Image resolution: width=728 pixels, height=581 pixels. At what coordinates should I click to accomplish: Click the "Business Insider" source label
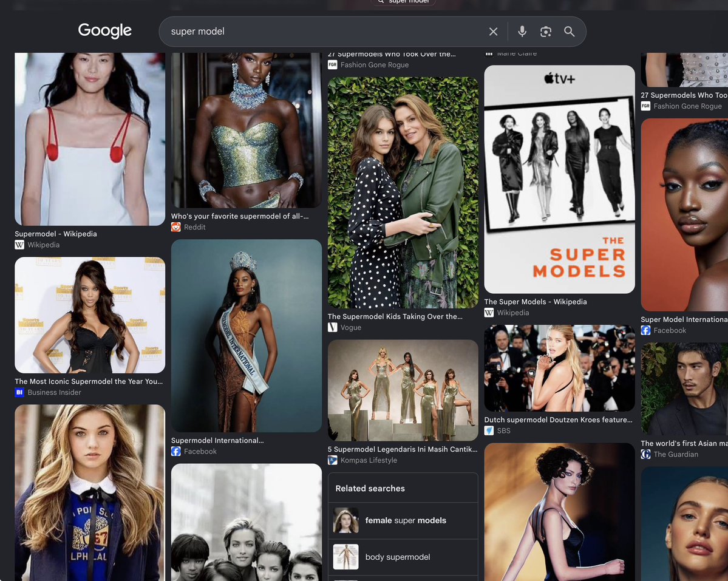coord(54,392)
